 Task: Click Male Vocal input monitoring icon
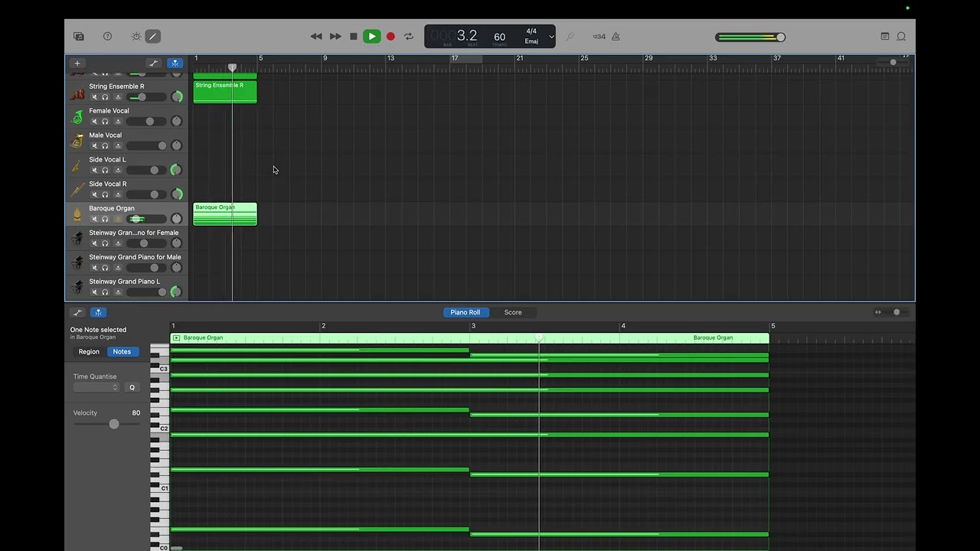tap(118, 146)
